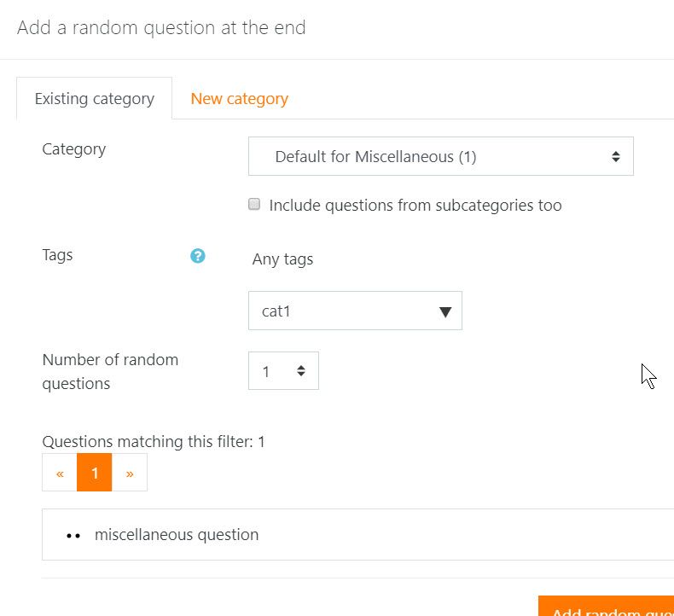
Task: Click the Include questions from subcategories label
Action: pos(415,206)
